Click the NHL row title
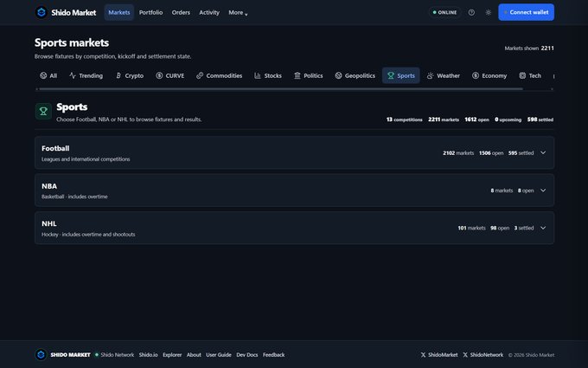Viewport: 588px width, 368px height. [x=49, y=223]
